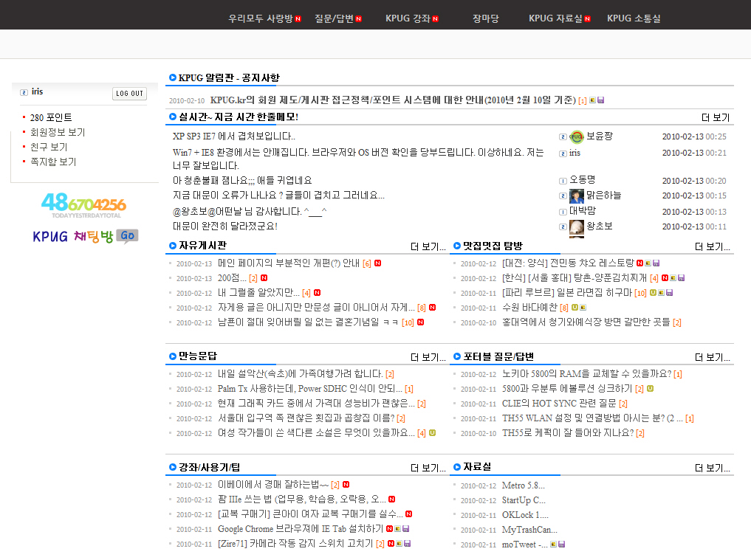Open post 홍대역에서 청기와예식장 방면 갈만한 곳들
The width and height of the screenshot is (751, 560).
pyautogui.click(x=586, y=322)
